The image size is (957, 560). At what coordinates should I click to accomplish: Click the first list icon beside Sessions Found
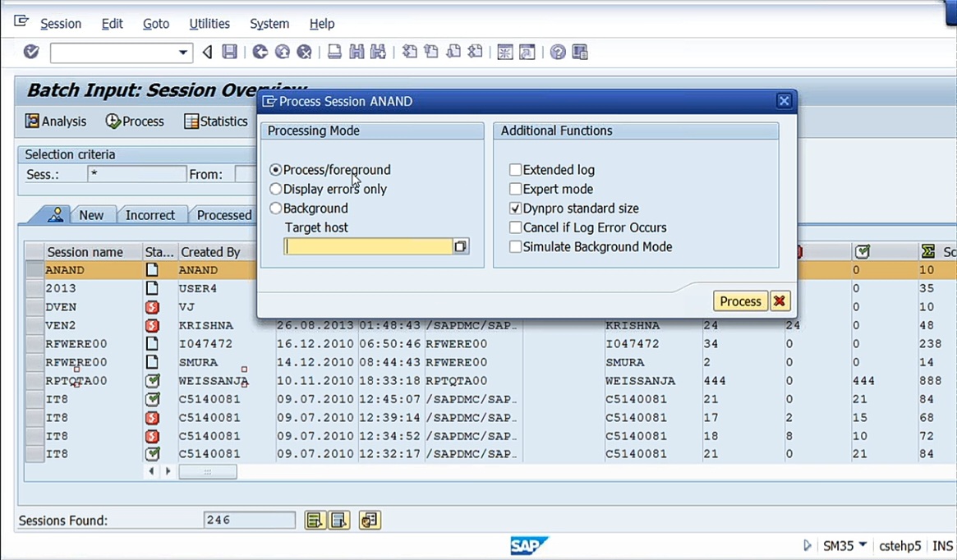click(x=315, y=521)
